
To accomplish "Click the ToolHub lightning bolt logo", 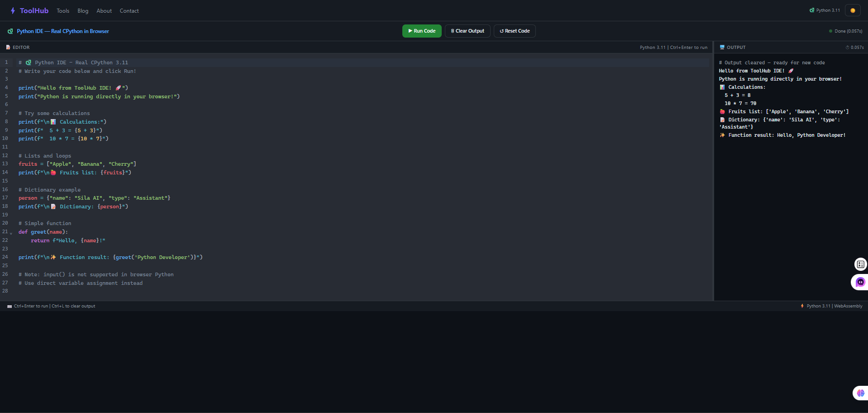I will 13,10.
